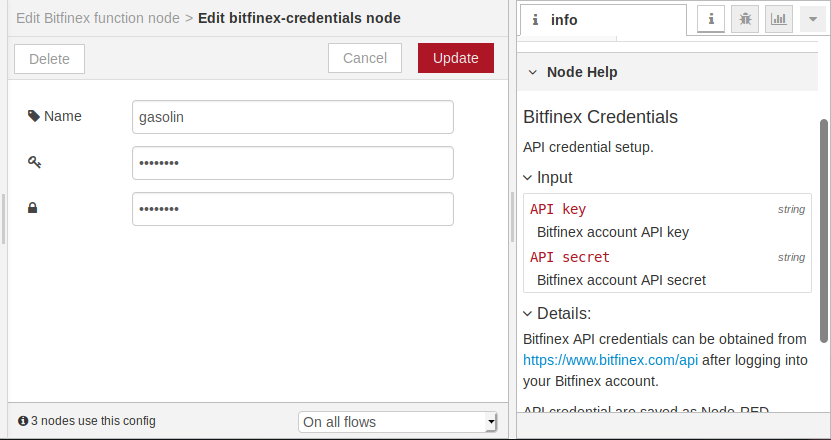Open the info sidebar tab button
The height and width of the screenshot is (440, 831).
[711, 19]
